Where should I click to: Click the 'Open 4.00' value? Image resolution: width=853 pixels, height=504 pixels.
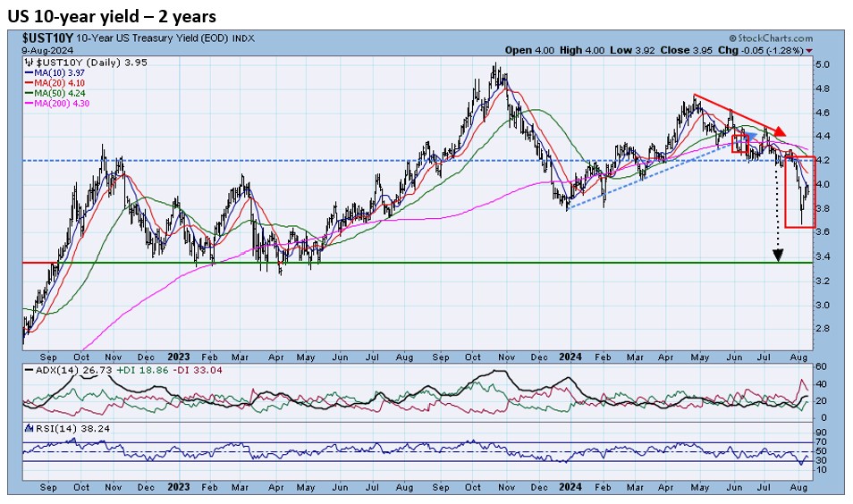529,50
